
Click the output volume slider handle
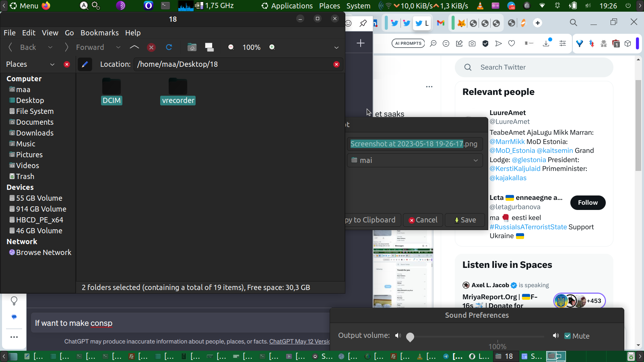pos(410,337)
